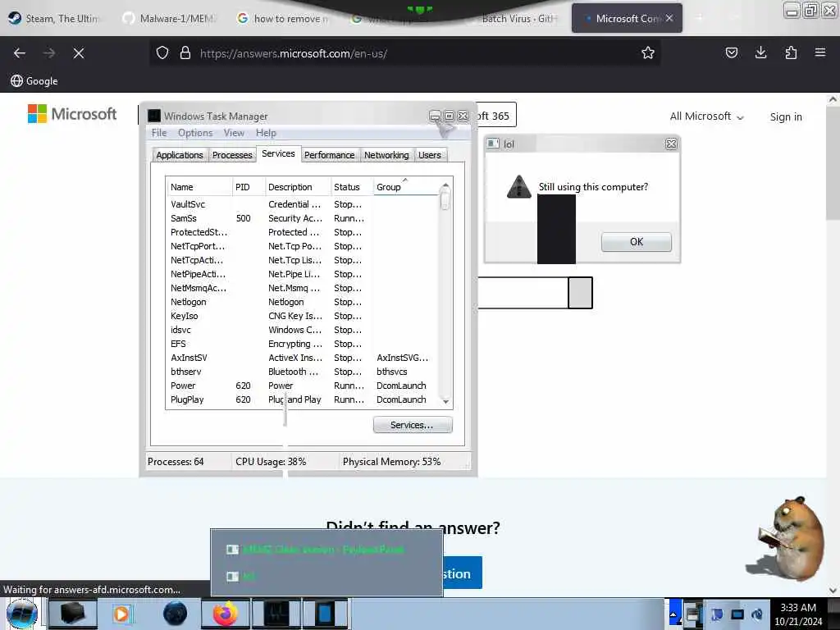Viewport: 840px width, 630px height.
Task: Click the padlock site security icon
Action: 185,52
